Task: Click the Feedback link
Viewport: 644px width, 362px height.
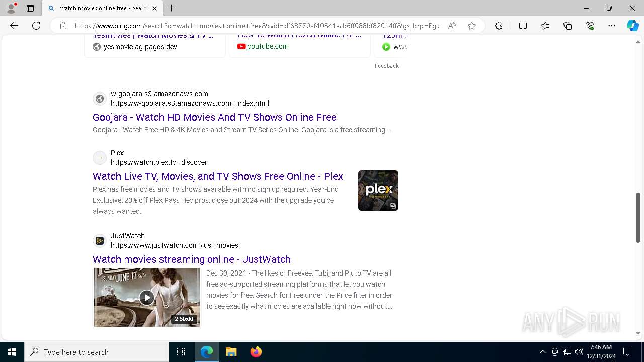Action: [387, 66]
